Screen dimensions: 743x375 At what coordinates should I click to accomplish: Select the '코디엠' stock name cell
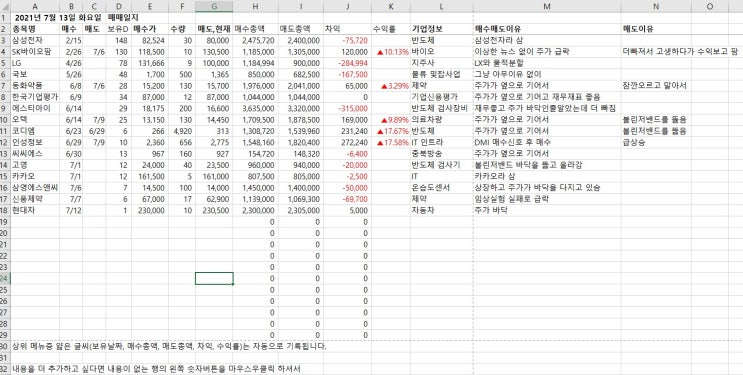[35, 131]
